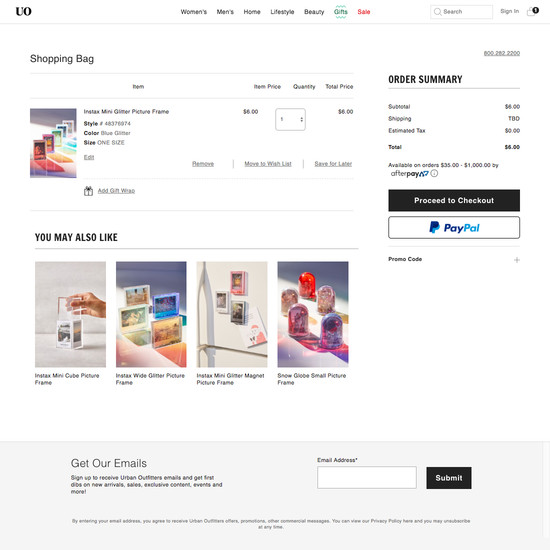Open Instax Mini Cube Picture Frame thumbnail
The width and height of the screenshot is (550, 550).
(x=71, y=314)
